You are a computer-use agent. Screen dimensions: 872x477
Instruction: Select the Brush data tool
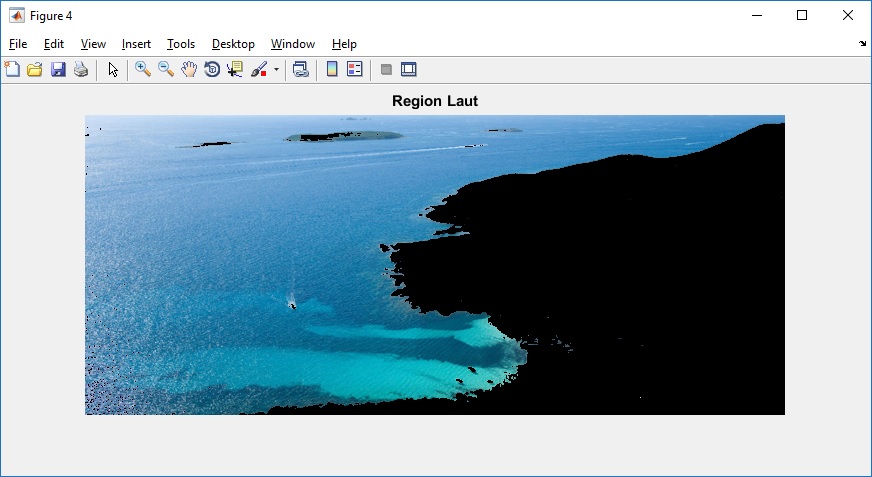click(259, 69)
